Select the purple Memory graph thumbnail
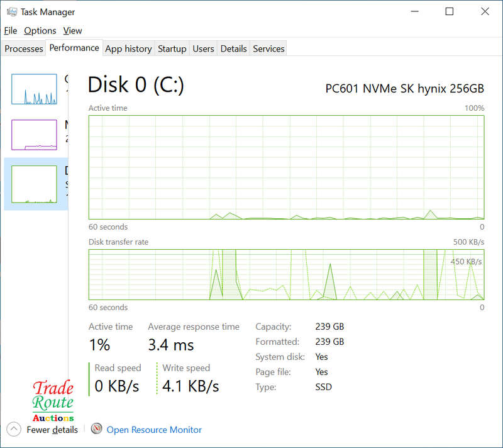503x448 pixels. pyautogui.click(x=34, y=134)
